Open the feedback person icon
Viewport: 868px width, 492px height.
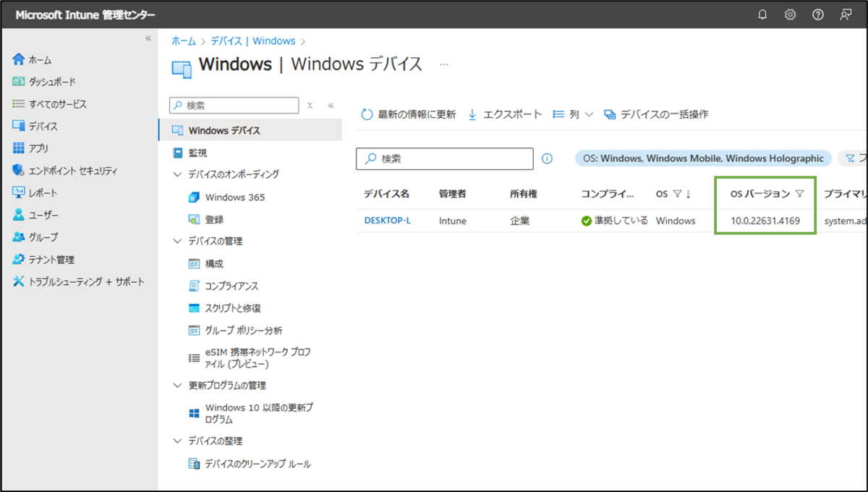(x=846, y=14)
